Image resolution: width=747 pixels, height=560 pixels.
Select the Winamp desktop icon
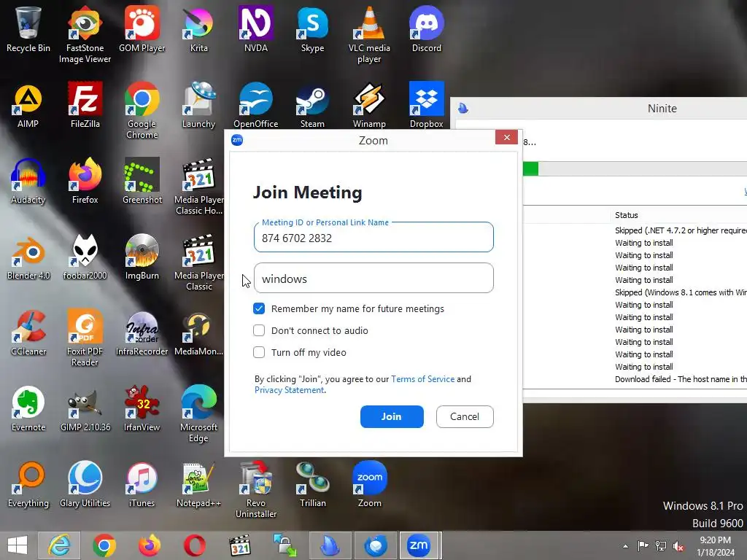[369, 105]
